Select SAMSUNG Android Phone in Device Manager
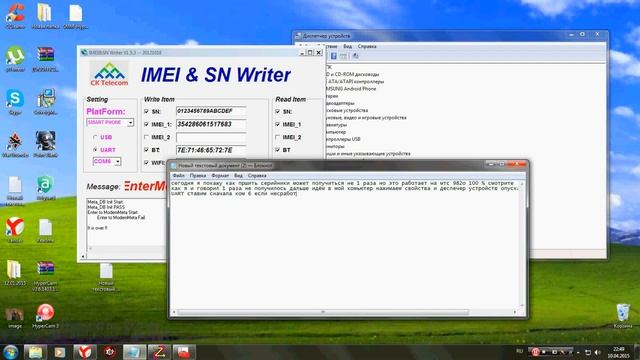640x360 pixels. click(x=351, y=89)
